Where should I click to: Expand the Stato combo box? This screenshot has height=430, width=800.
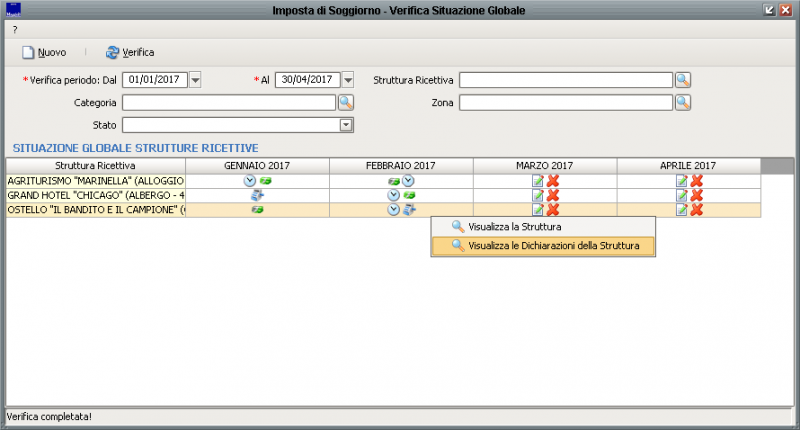pyautogui.click(x=346, y=125)
